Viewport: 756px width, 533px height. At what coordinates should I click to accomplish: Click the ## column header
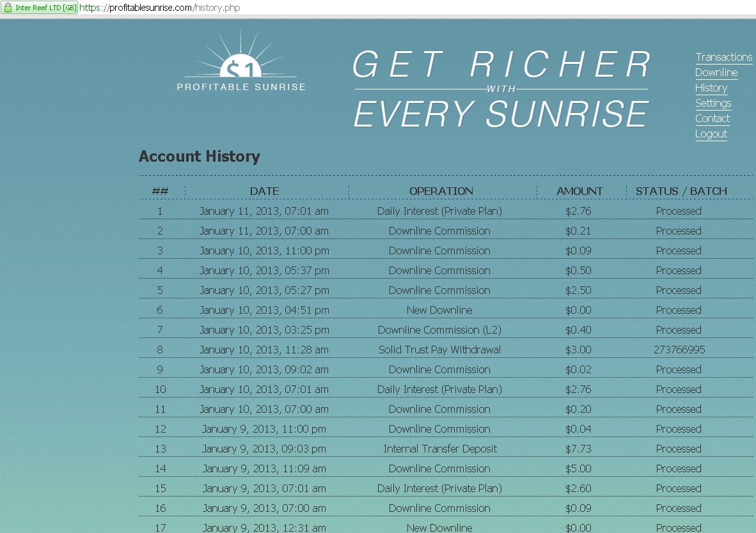coord(160,191)
